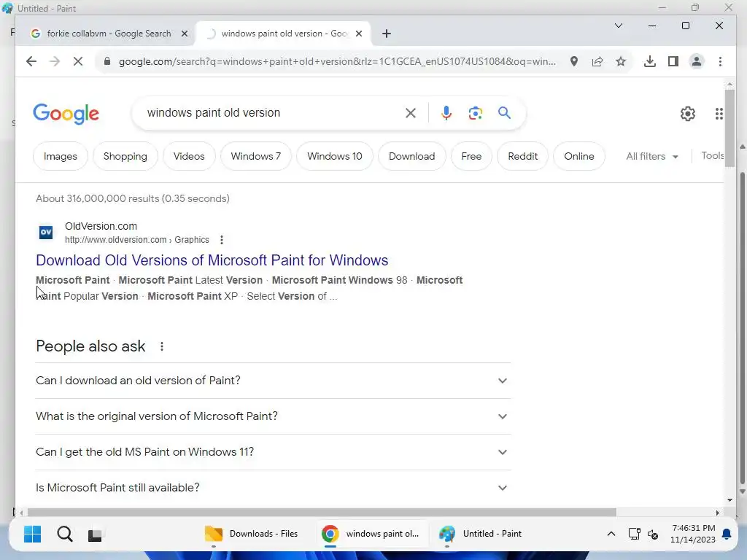Click the tray network display icon
Screen dimensions: 747x560
634,534
